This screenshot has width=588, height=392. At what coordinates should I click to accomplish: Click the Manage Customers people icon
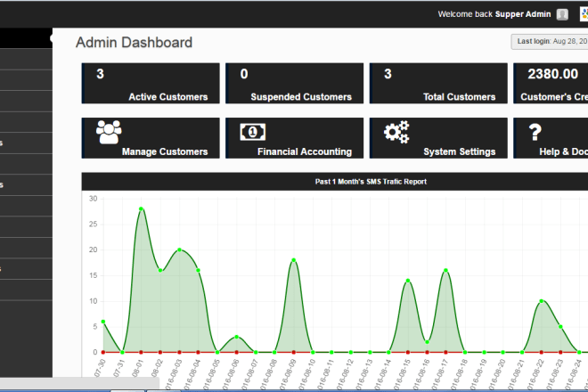click(x=109, y=132)
